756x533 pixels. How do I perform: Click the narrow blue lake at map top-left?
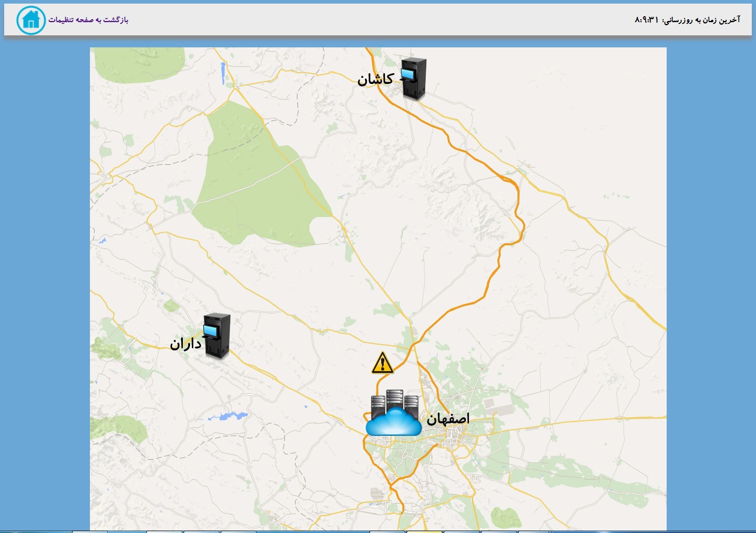222,71
